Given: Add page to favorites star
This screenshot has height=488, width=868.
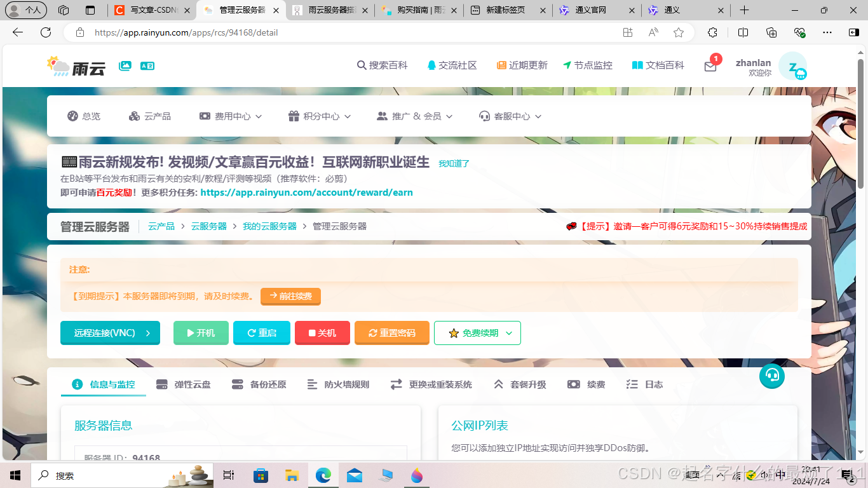Looking at the screenshot, I should point(679,32).
